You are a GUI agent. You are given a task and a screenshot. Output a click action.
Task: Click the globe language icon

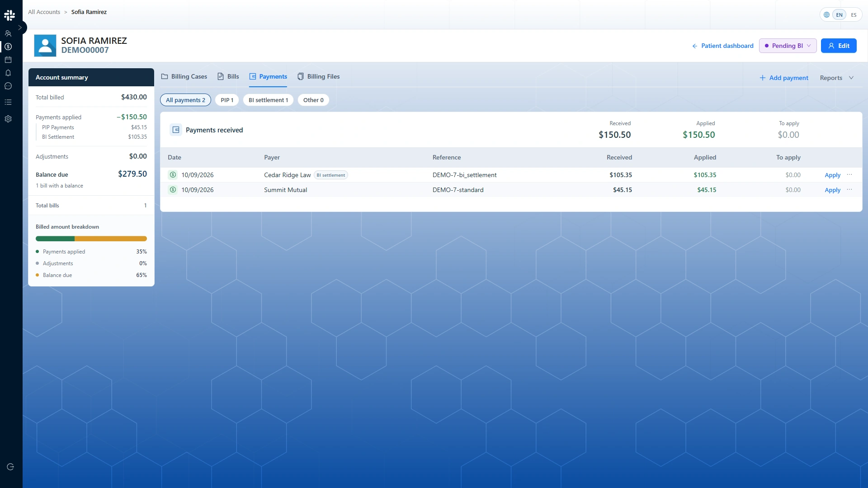point(826,15)
